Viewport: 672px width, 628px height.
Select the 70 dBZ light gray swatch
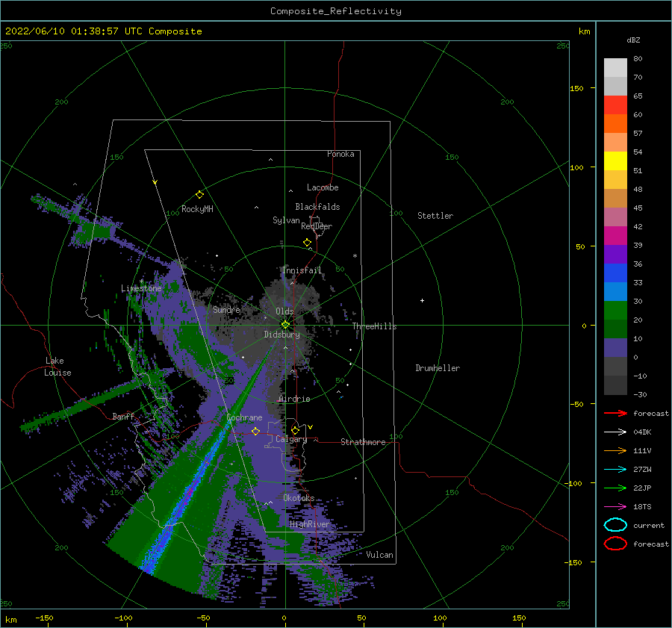[615, 68]
